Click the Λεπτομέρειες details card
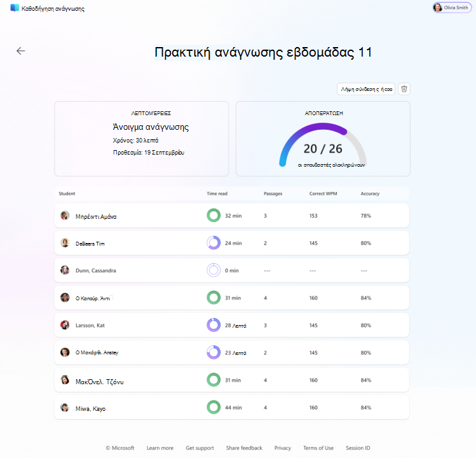Image resolution: width=476 pixels, height=458 pixels. (x=142, y=139)
